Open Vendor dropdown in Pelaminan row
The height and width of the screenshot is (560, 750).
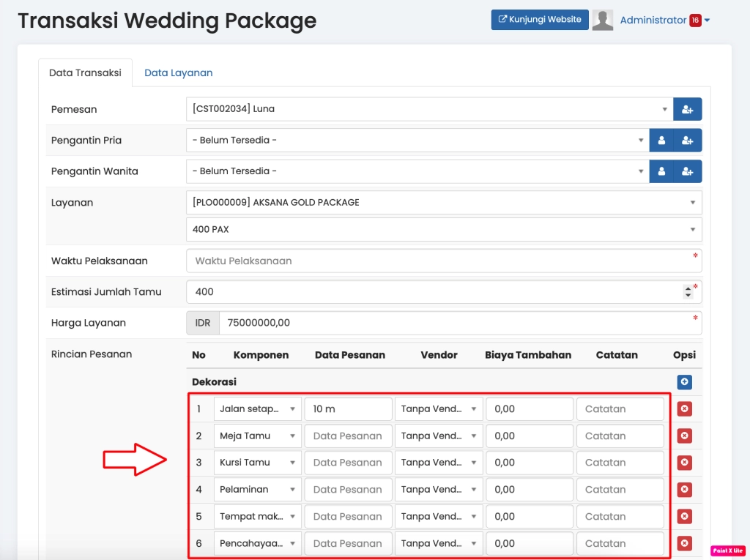pyautogui.click(x=438, y=489)
